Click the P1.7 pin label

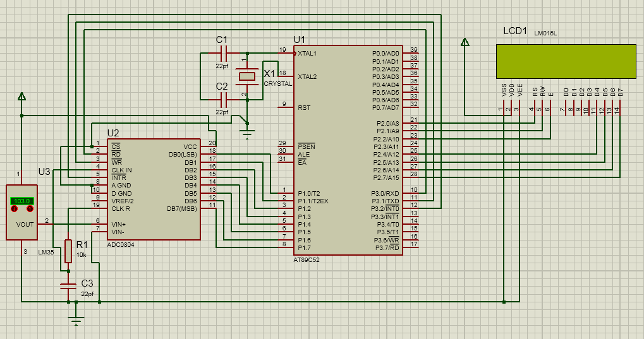(305, 247)
